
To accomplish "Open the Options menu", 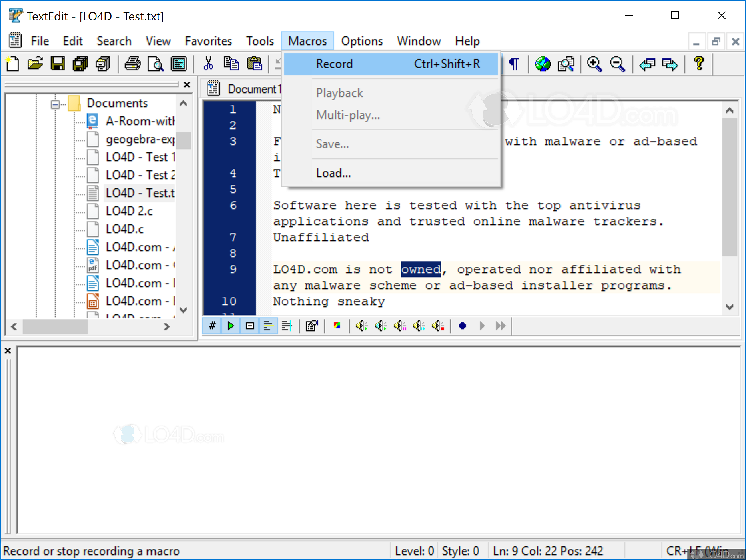I will 361,41.
